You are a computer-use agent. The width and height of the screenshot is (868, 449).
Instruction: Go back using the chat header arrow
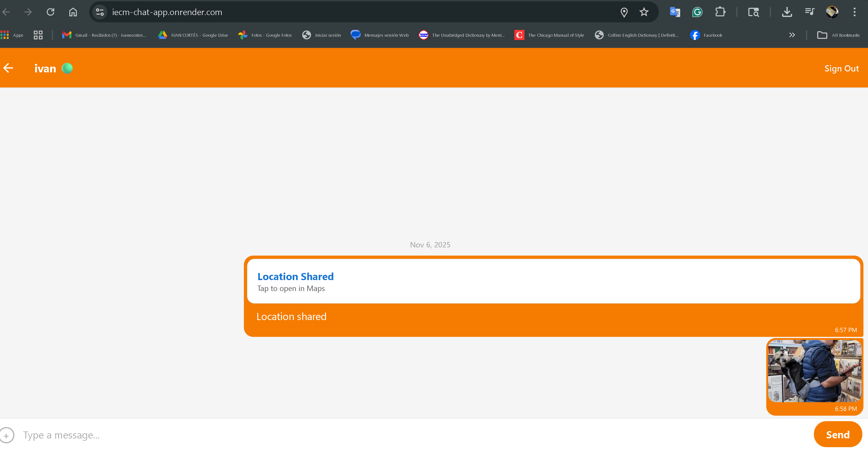coord(8,68)
